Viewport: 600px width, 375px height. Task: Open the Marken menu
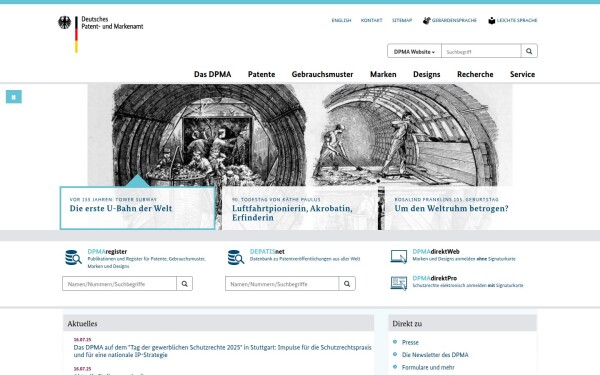pos(383,74)
